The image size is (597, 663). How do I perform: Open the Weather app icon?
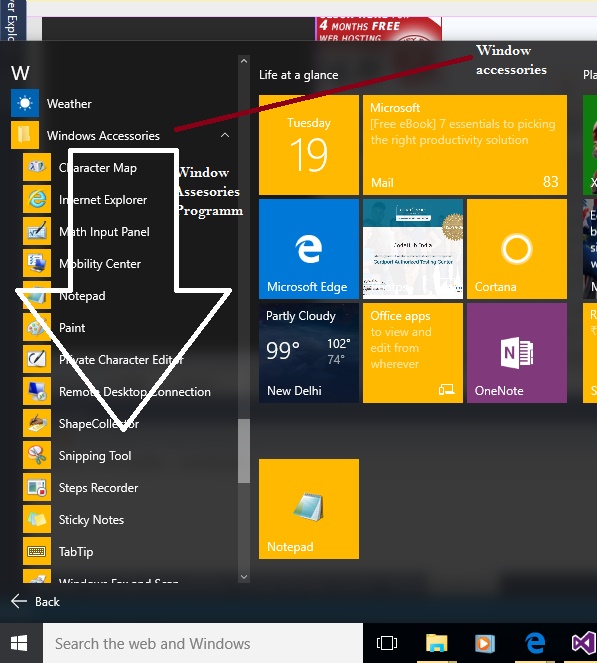25,103
